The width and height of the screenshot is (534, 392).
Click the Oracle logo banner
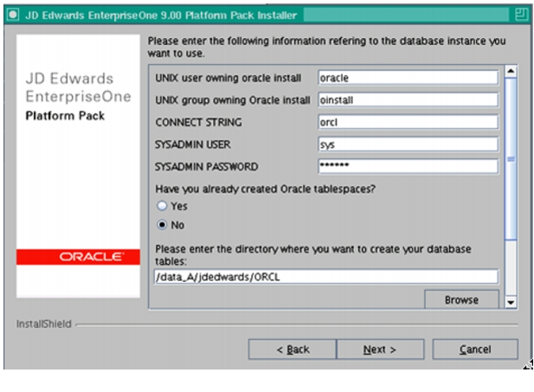point(78,257)
